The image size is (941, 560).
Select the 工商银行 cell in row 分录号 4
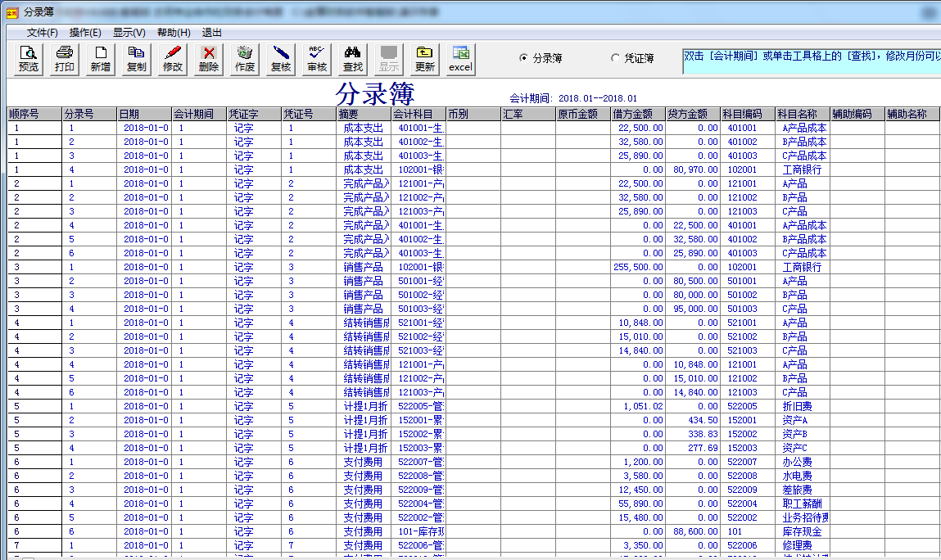tap(802, 170)
